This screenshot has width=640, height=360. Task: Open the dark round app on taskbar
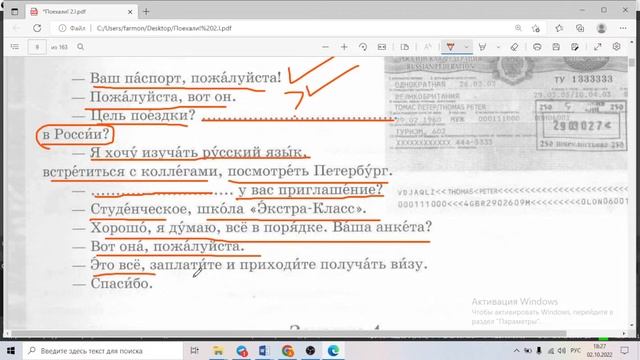(x=311, y=351)
